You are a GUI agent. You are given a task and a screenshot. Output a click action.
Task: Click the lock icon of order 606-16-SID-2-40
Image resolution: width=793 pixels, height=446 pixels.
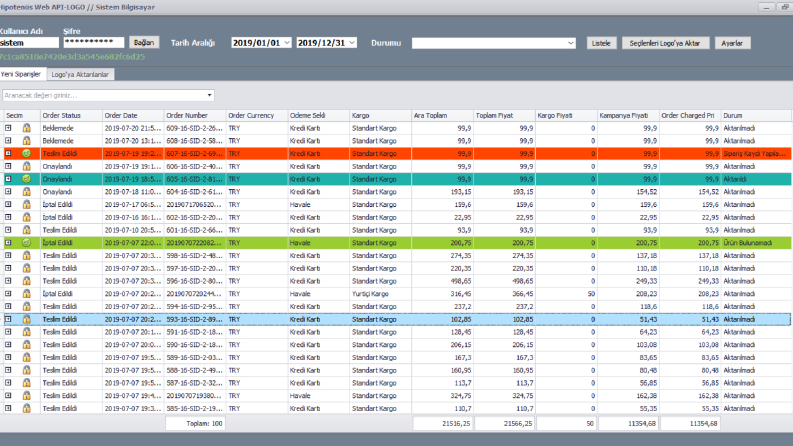[26, 166]
